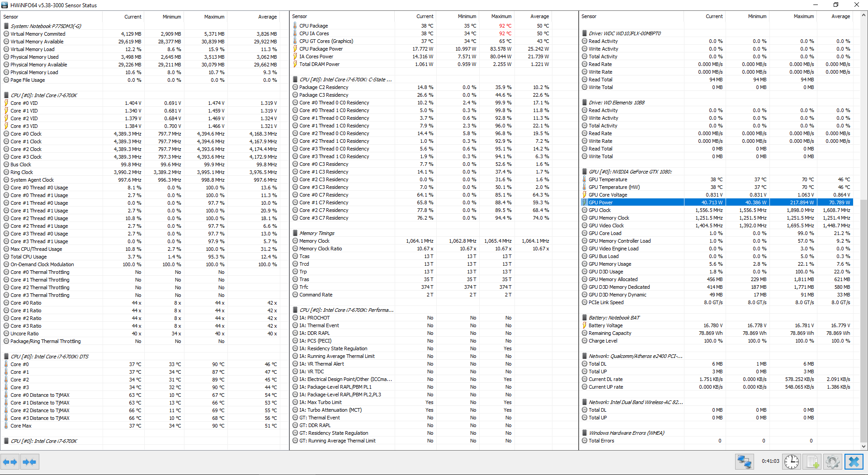Viewport: 868px width, 475px height.
Task: Click the lightning icon next to Battery Voltage
Action: pyautogui.click(x=585, y=325)
